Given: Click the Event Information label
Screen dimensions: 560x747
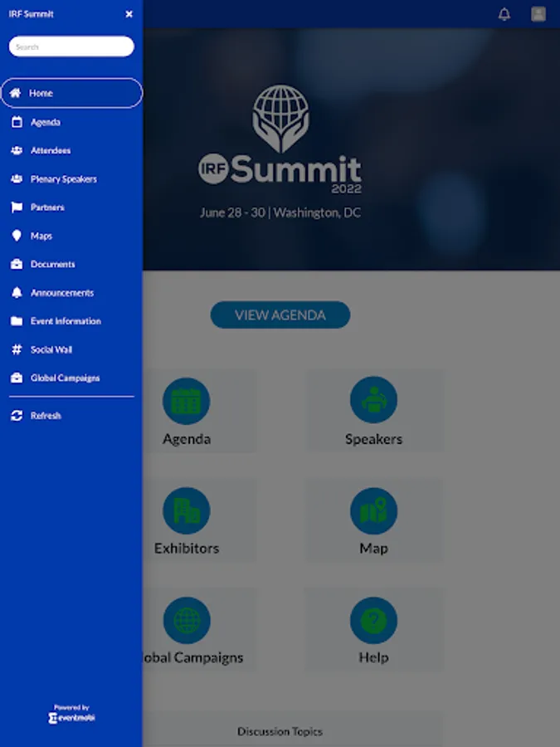Looking at the screenshot, I should pos(66,321).
